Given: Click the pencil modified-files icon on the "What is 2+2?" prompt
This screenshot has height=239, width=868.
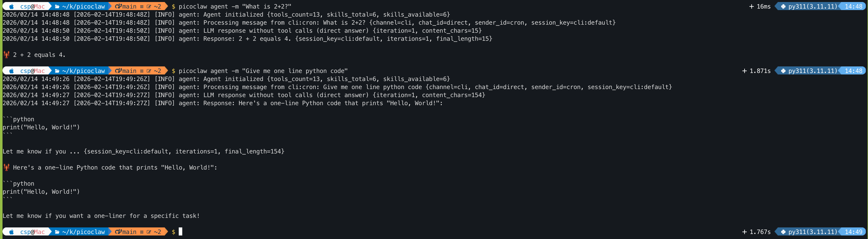Looking at the screenshot, I should click(149, 6).
